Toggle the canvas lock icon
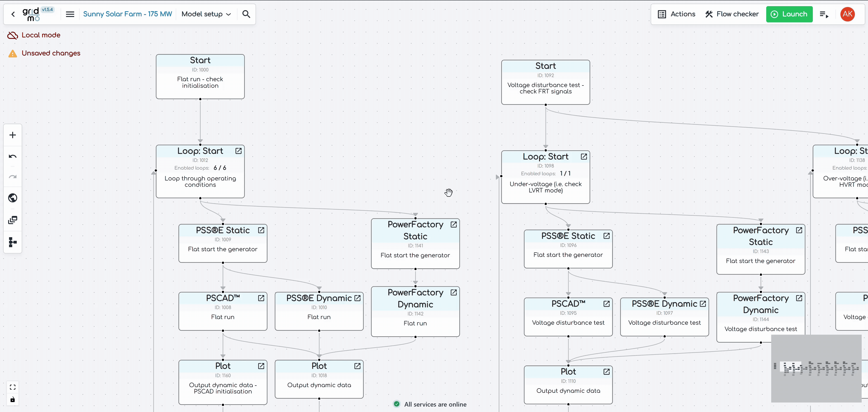This screenshot has height=412, width=868. (12, 400)
